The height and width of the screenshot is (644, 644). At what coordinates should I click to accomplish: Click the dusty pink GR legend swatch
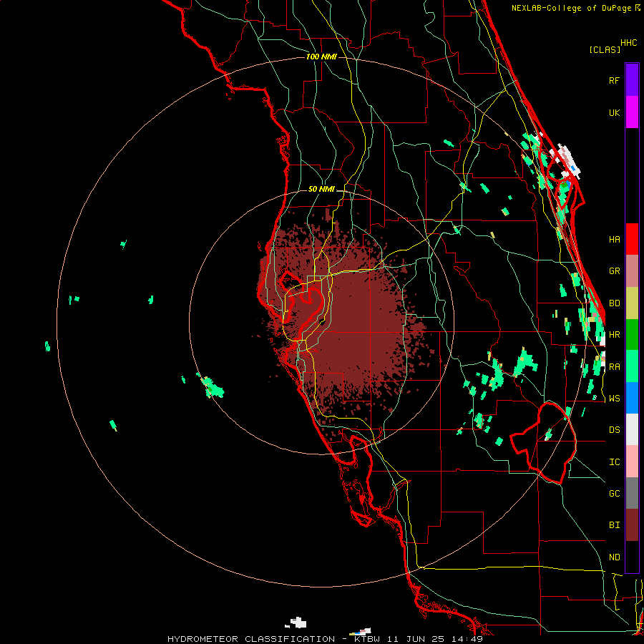tap(632, 271)
